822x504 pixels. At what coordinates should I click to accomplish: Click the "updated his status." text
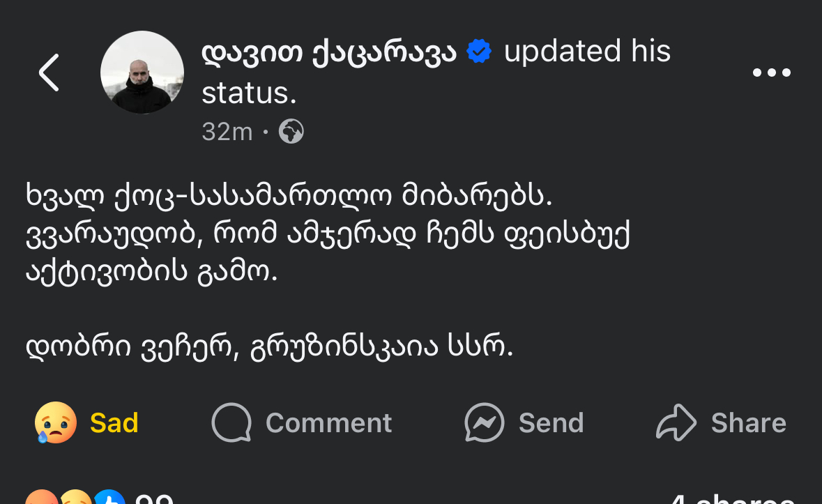point(587,52)
